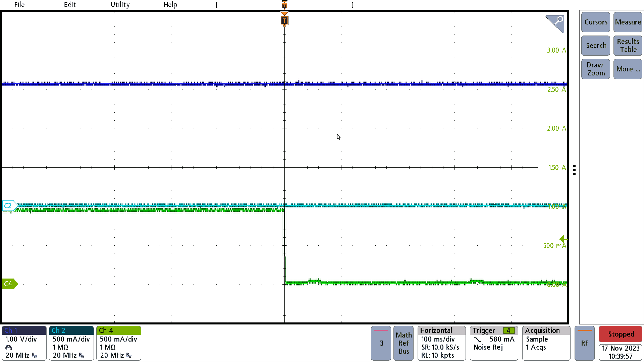Click the 2.50 A scale label
The image size is (644, 362).
[x=556, y=89]
